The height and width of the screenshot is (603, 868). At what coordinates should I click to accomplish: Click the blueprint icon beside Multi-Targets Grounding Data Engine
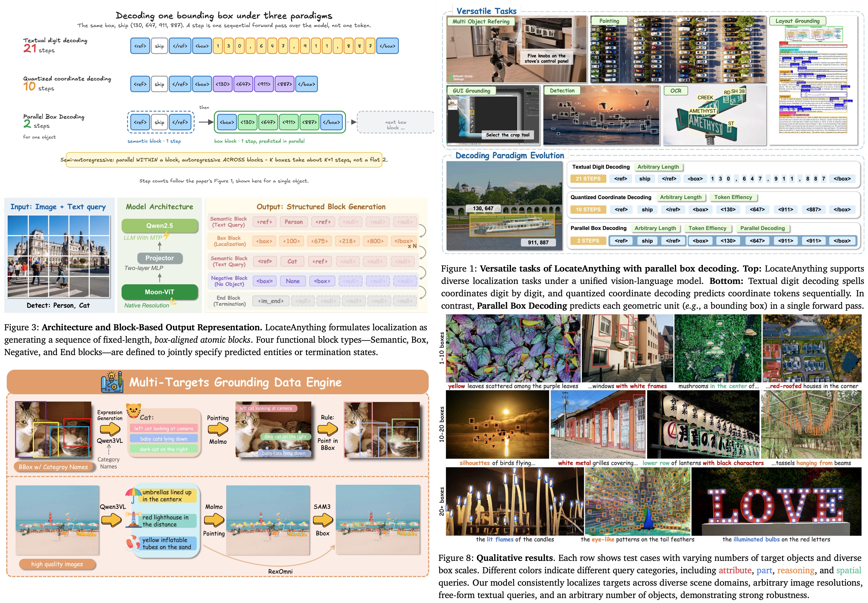[x=112, y=382]
